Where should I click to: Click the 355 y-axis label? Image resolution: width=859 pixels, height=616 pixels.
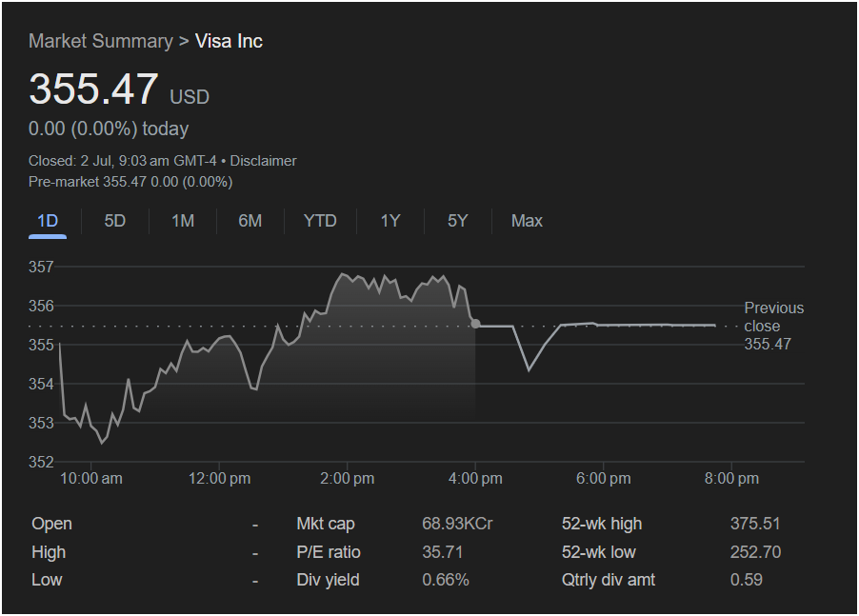point(41,345)
